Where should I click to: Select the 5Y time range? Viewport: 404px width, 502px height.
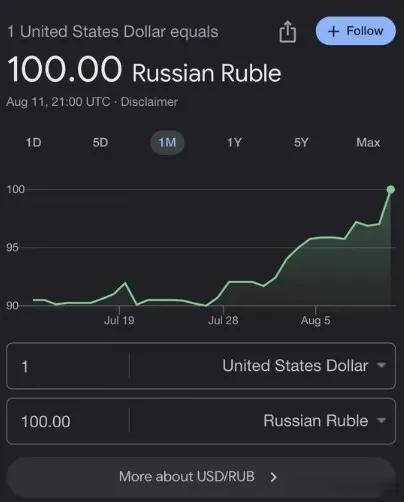click(x=301, y=143)
